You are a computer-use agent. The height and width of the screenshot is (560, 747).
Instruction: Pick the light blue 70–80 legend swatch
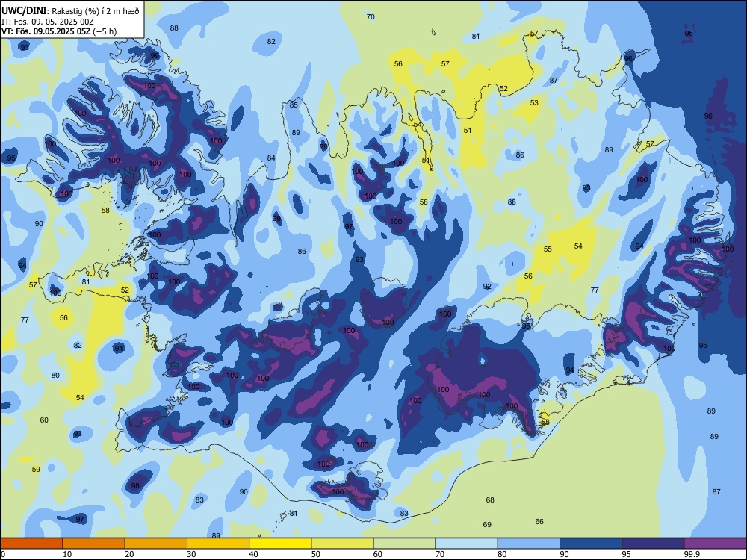tap(467, 544)
